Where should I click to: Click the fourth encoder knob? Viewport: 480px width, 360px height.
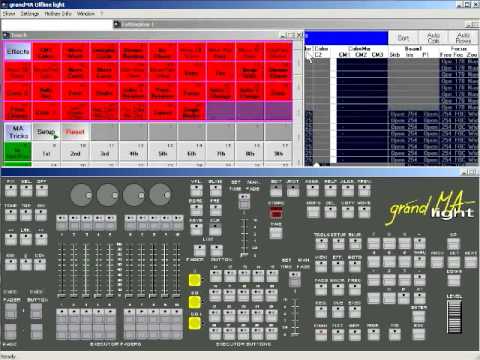click(x=160, y=195)
